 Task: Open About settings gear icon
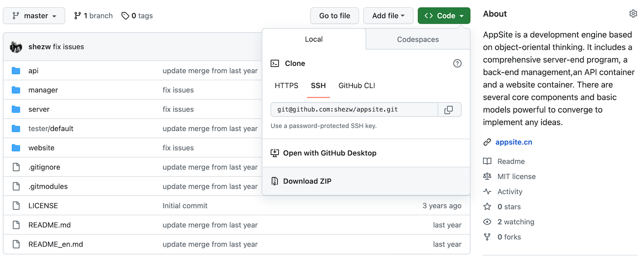tap(633, 14)
